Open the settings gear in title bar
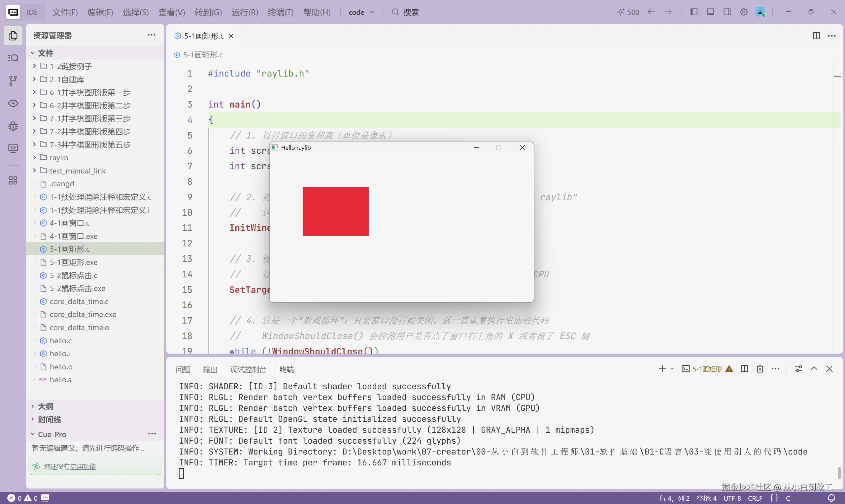The image size is (845, 504). (x=743, y=12)
